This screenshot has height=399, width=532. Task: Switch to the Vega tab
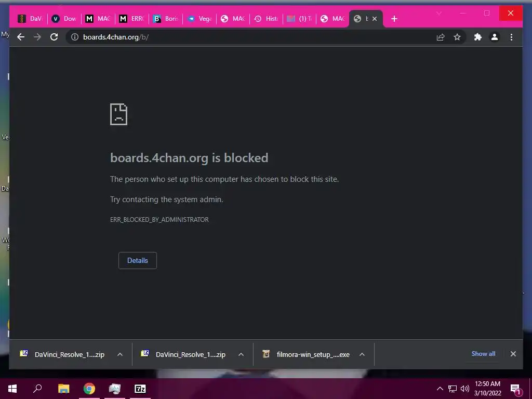199,19
